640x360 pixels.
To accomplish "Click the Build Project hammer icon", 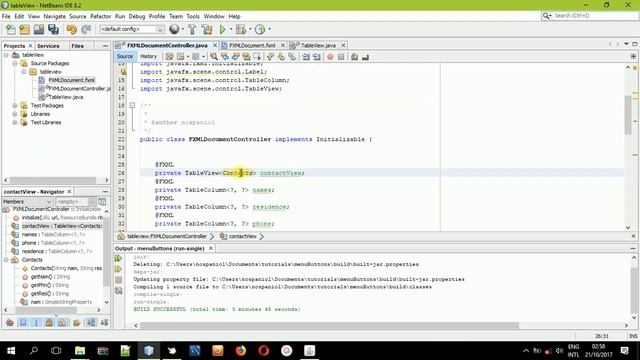I will (x=192, y=29).
